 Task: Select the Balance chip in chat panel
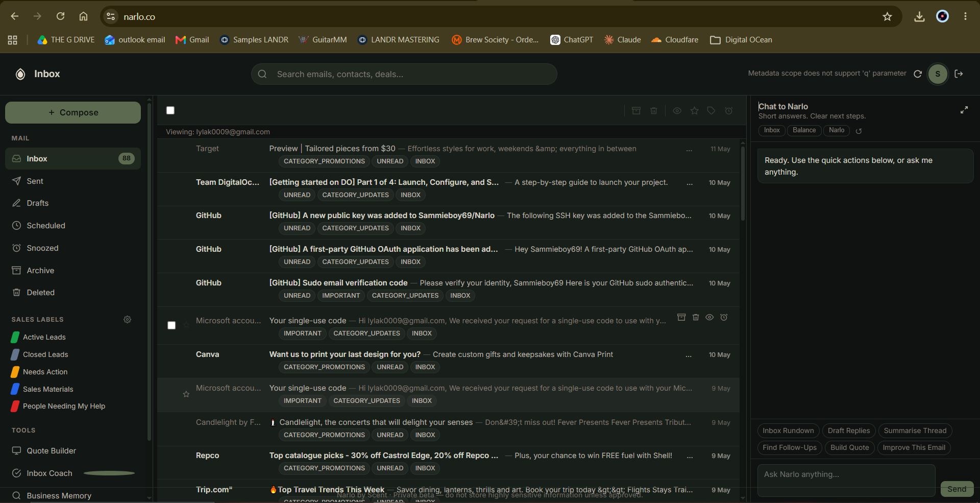click(x=804, y=131)
